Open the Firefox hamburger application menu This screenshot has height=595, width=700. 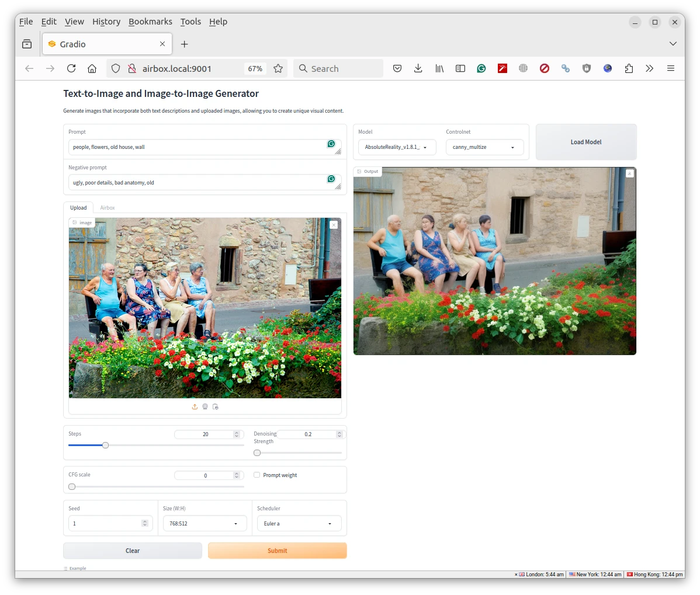671,69
